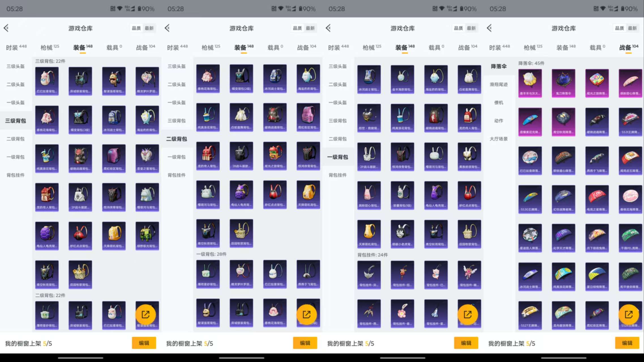Screen dimensions: 644x362
Task: Tap the 龟仙人龟壳背包 turtle shell backpack
Action: [x=47, y=235]
